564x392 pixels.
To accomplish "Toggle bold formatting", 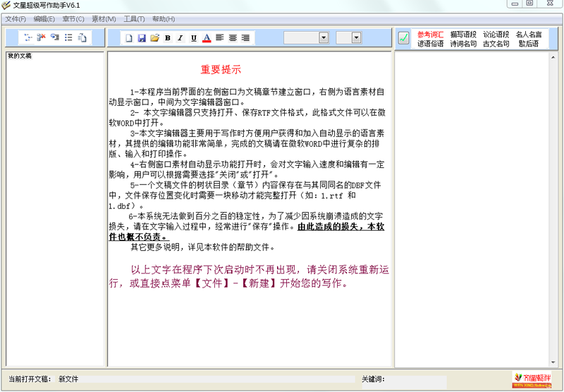I will pyautogui.click(x=168, y=38).
